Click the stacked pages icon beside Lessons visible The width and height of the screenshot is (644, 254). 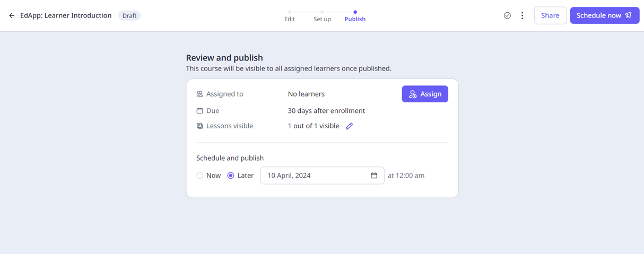coord(200,126)
